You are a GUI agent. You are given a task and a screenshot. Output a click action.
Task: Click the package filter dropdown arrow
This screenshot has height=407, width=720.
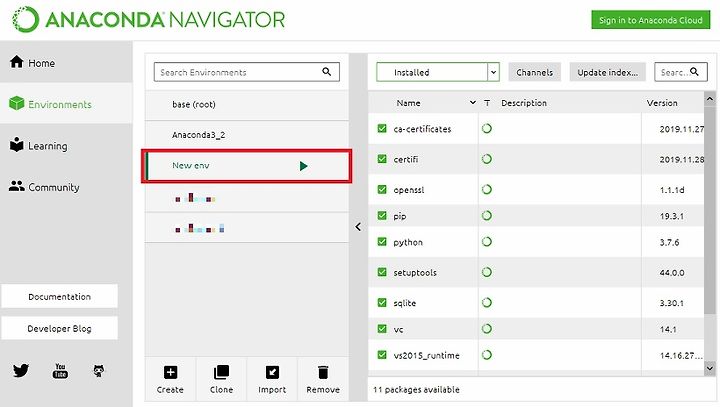(493, 72)
